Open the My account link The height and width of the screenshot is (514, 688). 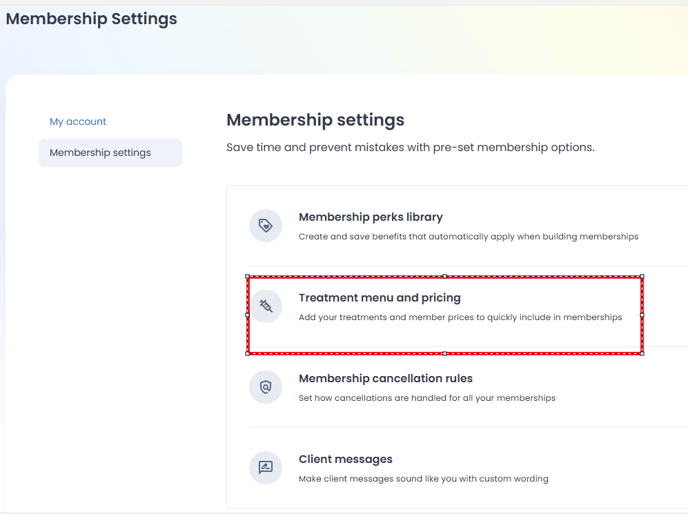click(78, 122)
